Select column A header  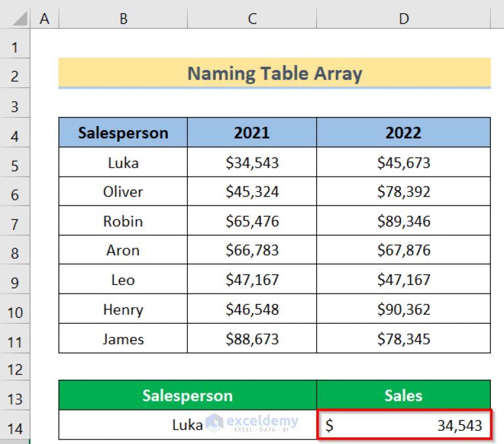coord(45,18)
